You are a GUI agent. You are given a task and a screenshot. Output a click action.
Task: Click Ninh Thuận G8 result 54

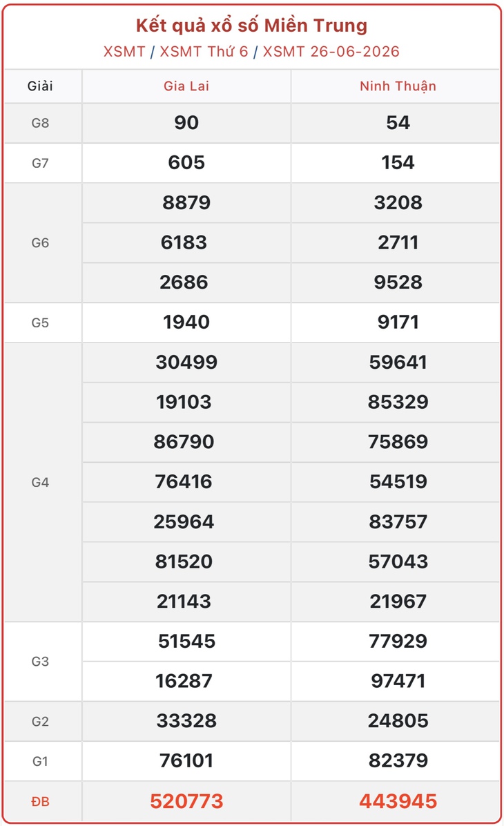point(398,123)
